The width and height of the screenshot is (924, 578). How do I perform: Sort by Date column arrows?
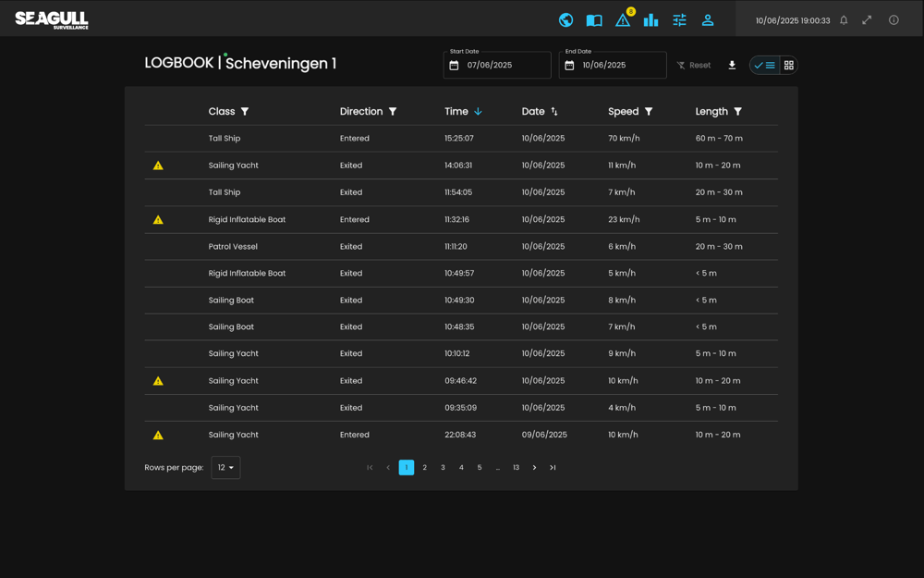[x=553, y=112]
